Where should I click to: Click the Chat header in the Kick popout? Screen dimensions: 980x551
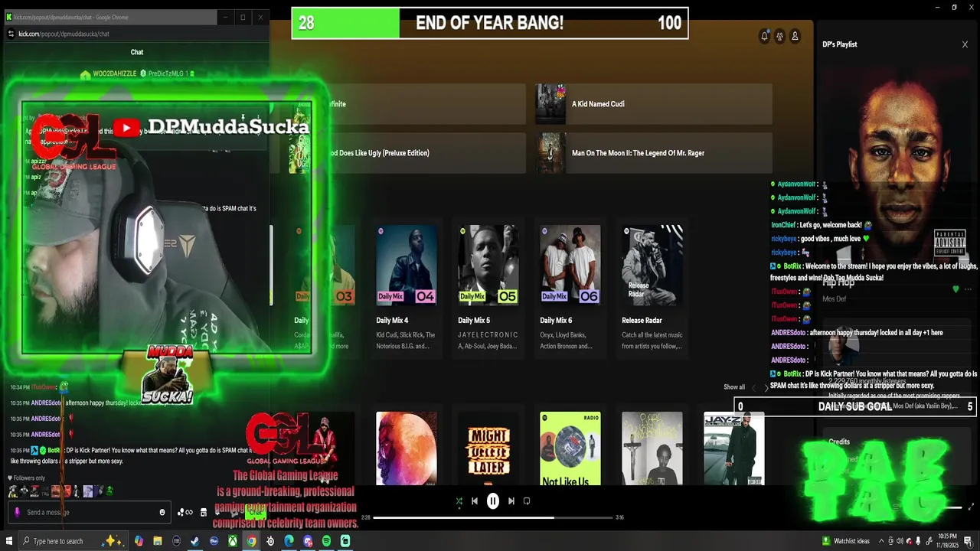click(137, 52)
